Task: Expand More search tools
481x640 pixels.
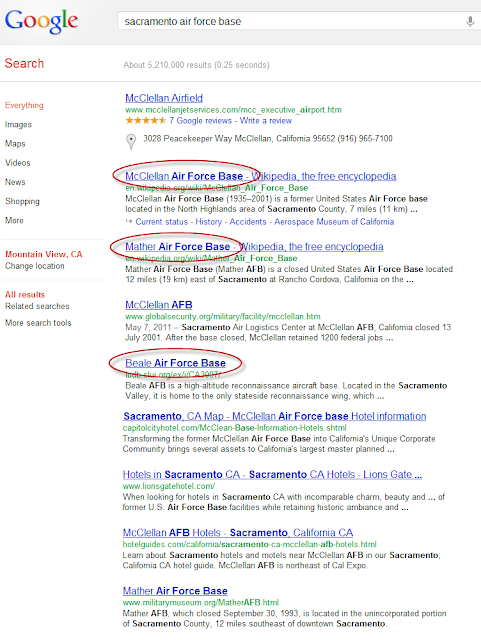Action: point(38,323)
